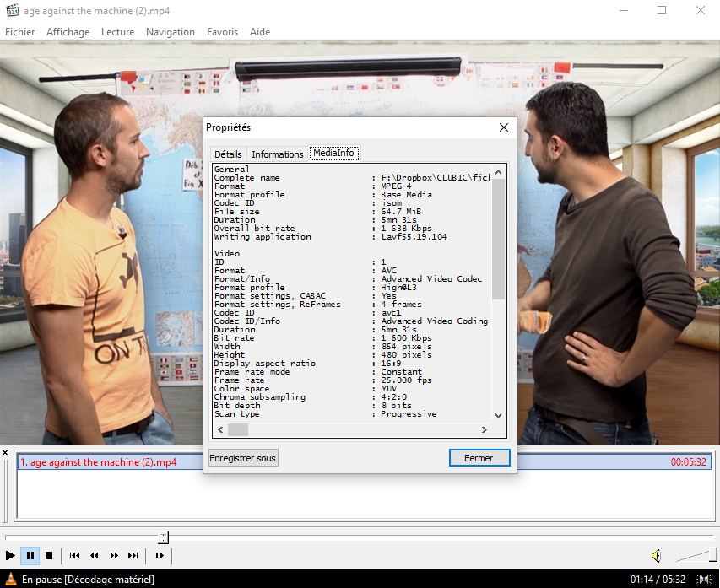Image resolution: width=720 pixels, height=588 pixels.
Task: Mute audio with the speaker icon
Action: pyautogui.click(x=656, y=555)
